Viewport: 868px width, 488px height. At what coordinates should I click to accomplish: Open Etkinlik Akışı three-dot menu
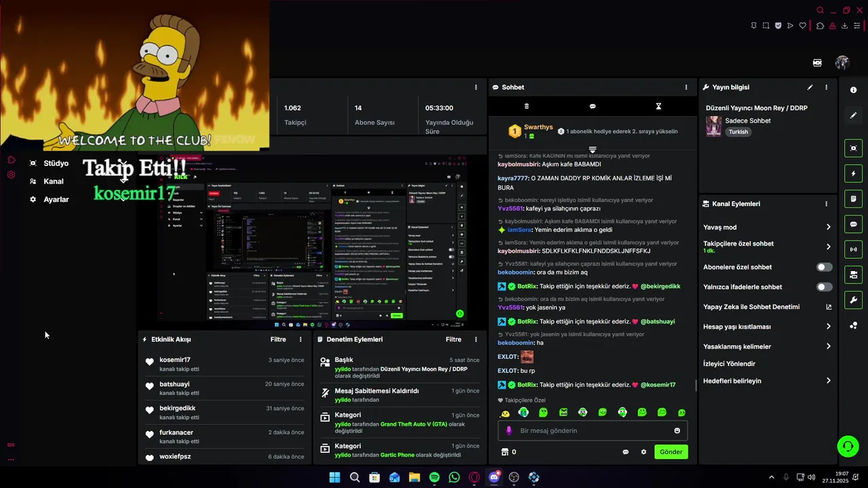(x=300, y=340)
